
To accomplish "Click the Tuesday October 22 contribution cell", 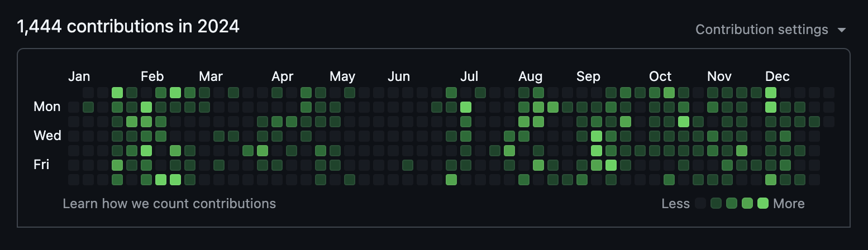I will tap(684, 121).
